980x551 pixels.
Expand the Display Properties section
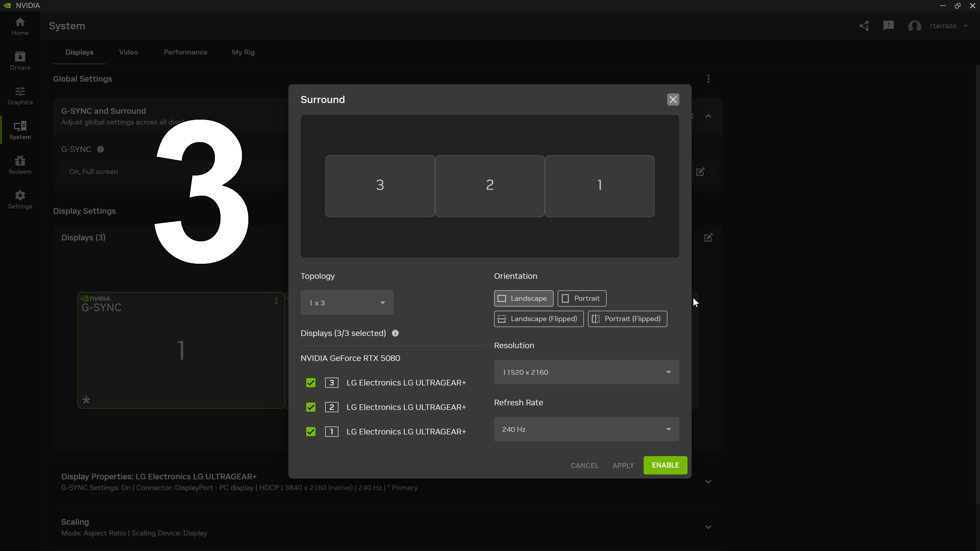[708, 481]
